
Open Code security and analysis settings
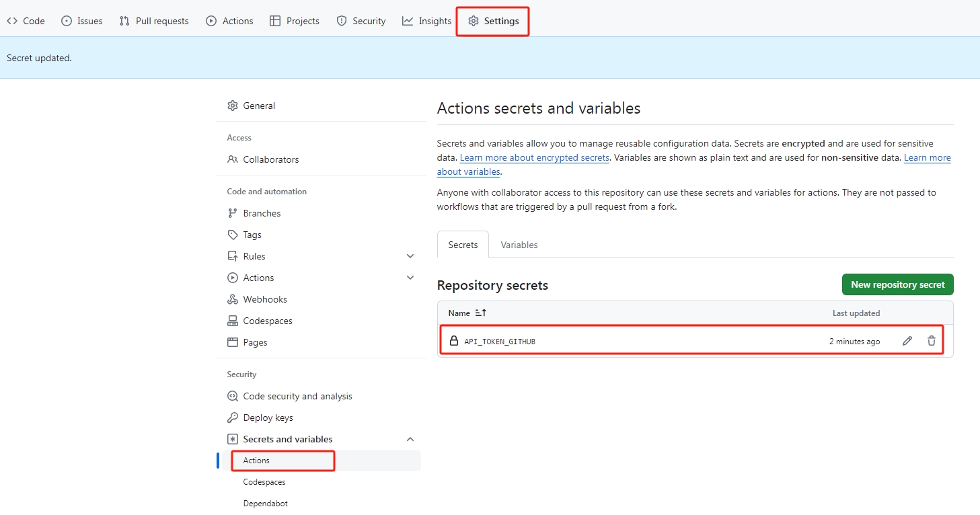(x=297, y=396)
